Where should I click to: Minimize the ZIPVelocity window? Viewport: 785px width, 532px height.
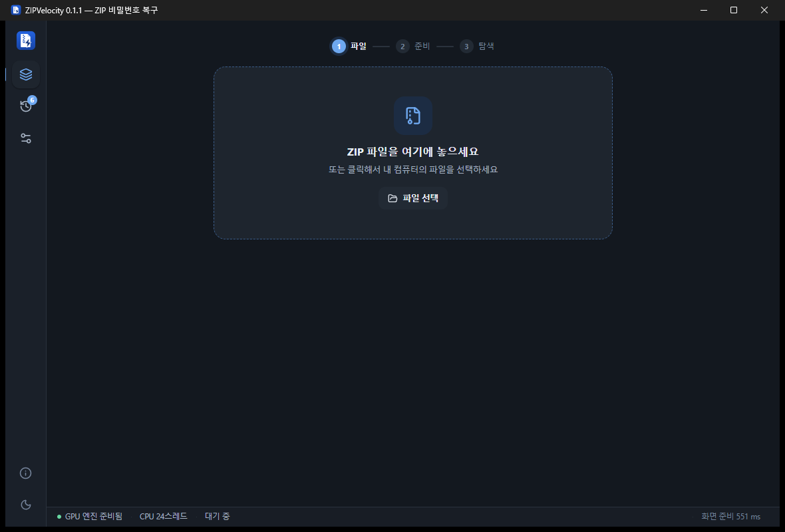click(703, 10)
